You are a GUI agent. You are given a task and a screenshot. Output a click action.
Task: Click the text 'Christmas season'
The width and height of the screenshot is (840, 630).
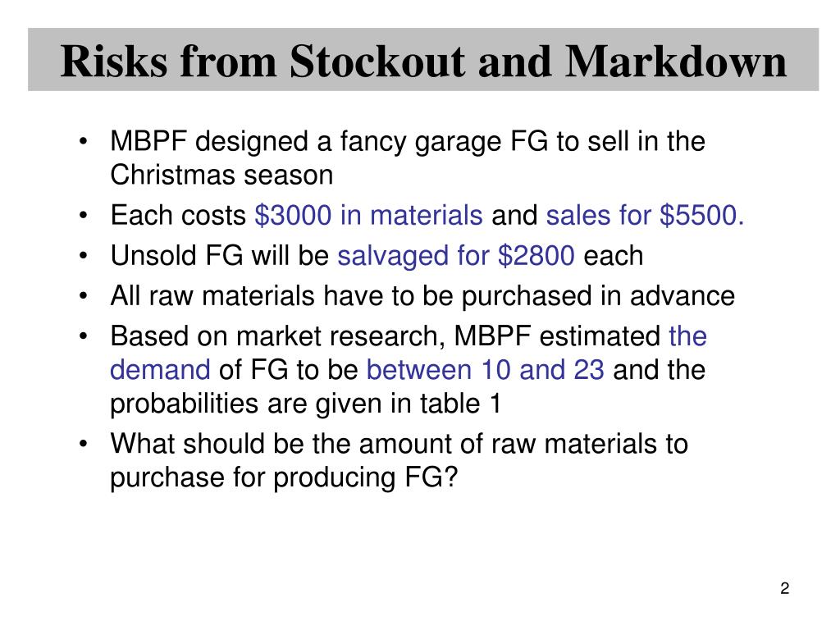(221, 176)
